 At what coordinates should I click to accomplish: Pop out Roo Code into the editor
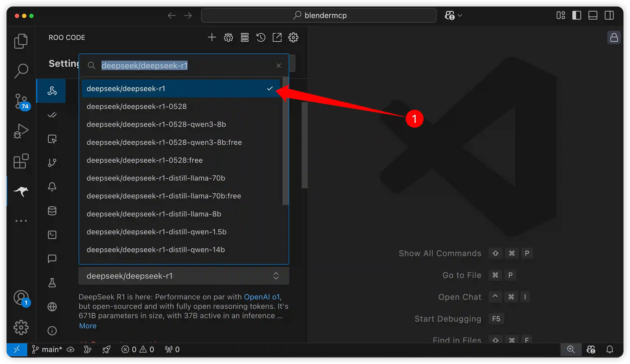(277, 37)
